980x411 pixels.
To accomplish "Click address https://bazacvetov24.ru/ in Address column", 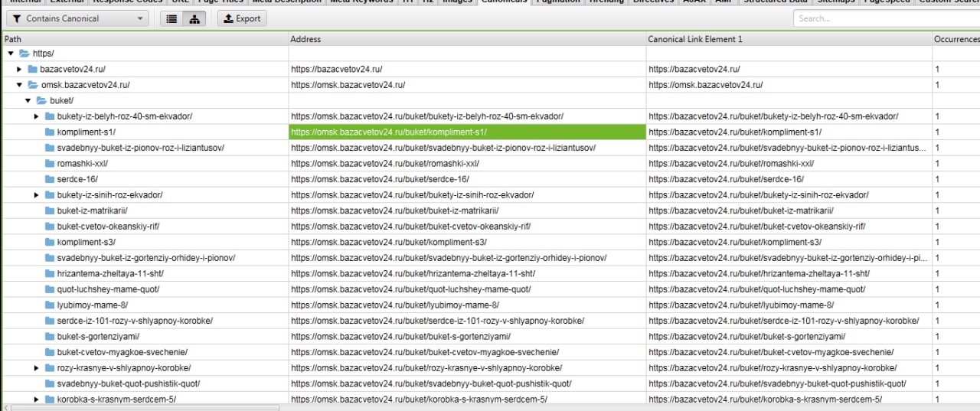I will coord(336,69).
